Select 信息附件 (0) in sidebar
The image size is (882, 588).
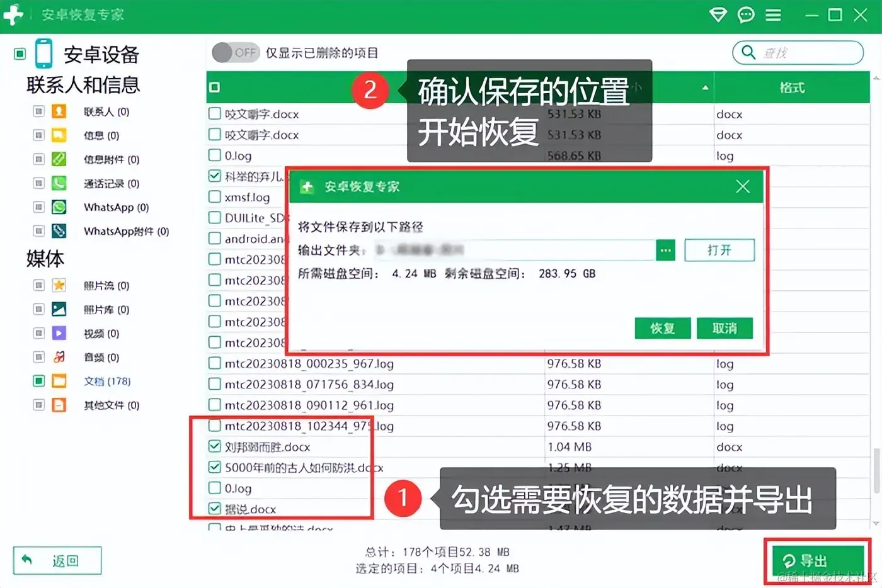112,160
